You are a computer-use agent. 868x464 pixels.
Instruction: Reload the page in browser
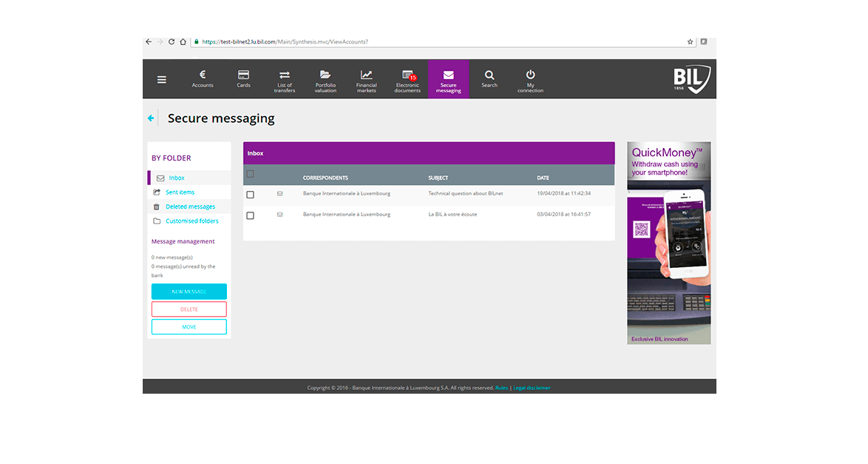(172, 41)
